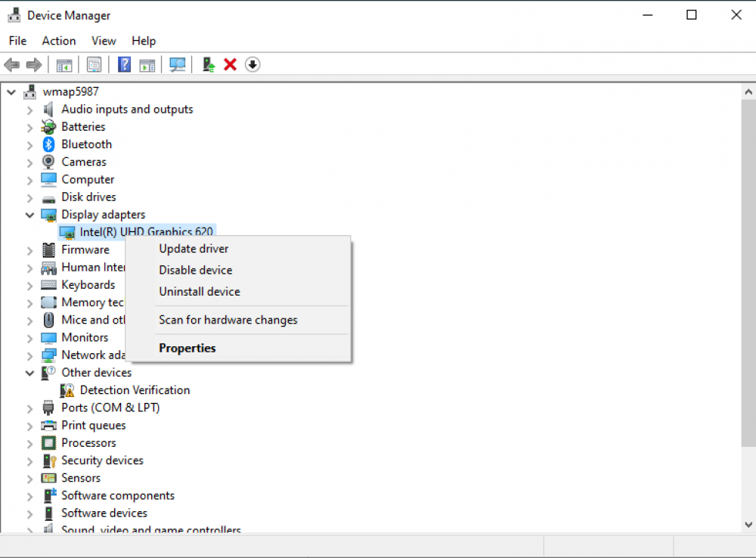This screenshot has width=756, height=558.
Task: Click the Show/Hide Action Pane toolbar icon
Action: tap(147, 64)
